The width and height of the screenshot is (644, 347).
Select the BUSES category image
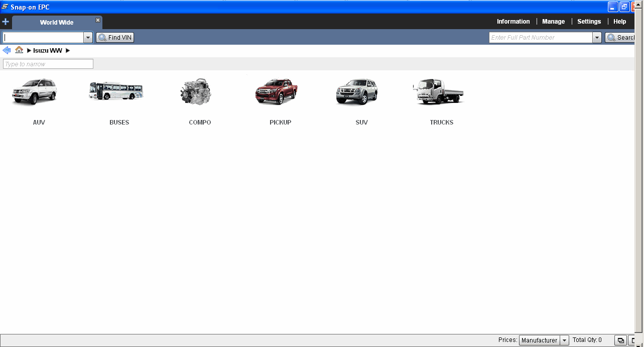pos(116,92)
